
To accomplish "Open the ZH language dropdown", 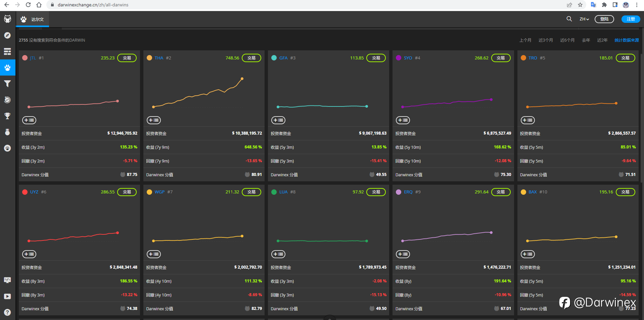I will point(584,19).
